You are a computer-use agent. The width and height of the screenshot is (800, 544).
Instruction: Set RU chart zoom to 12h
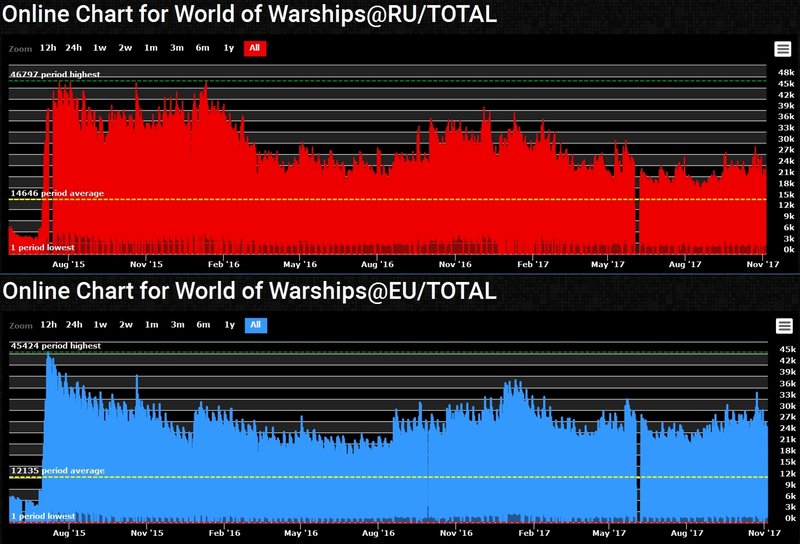(48, 48)
